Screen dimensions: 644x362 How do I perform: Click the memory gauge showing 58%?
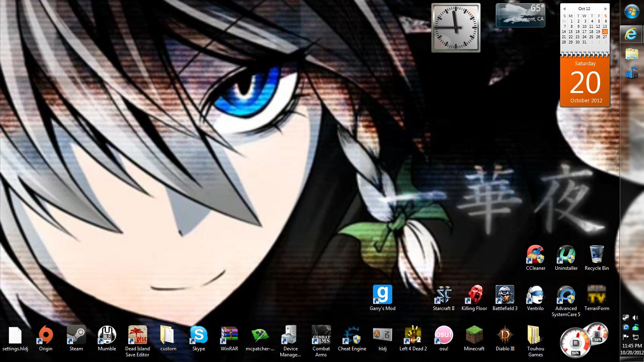click(597, 333)
